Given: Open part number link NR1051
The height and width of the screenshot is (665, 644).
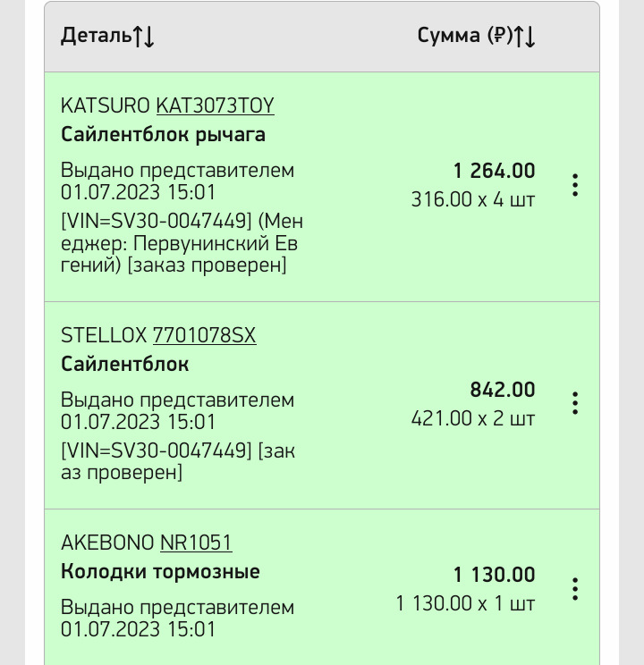Looking at the screenshot, I should click(x=196, y=543).
